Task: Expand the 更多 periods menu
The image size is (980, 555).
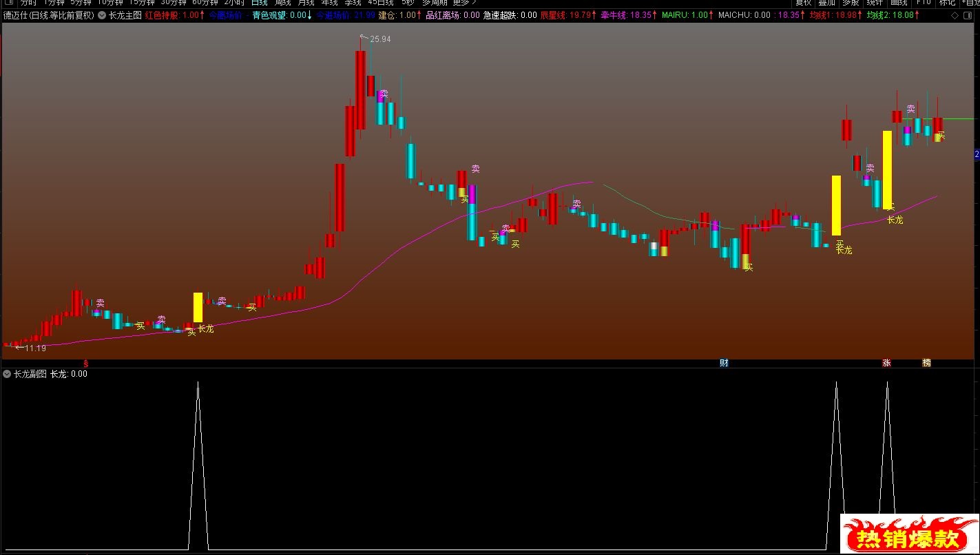Action: coord(464,3)
